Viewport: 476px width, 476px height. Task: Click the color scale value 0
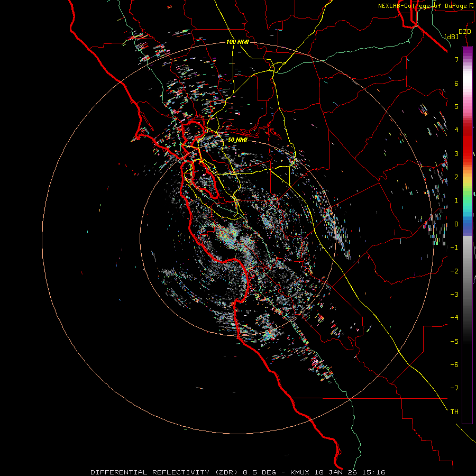pos(456,224)
